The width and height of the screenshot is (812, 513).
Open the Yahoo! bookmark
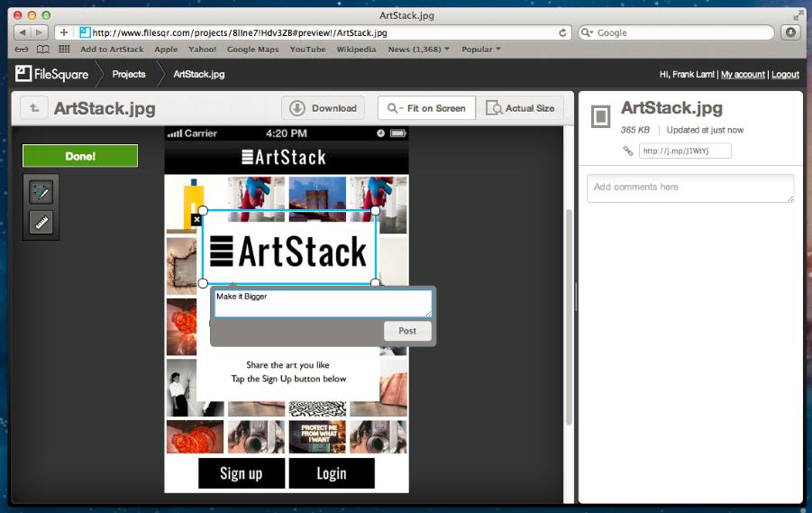point(202,50)
